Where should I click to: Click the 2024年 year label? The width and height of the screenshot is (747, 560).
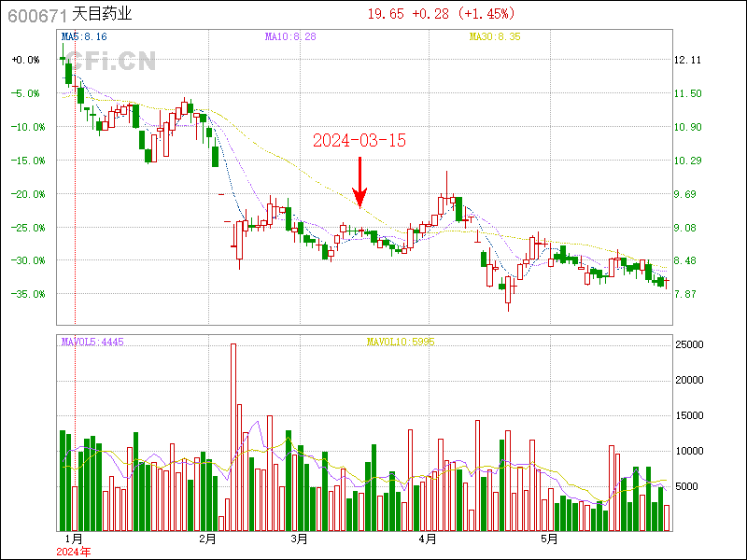tap(74, 553)
